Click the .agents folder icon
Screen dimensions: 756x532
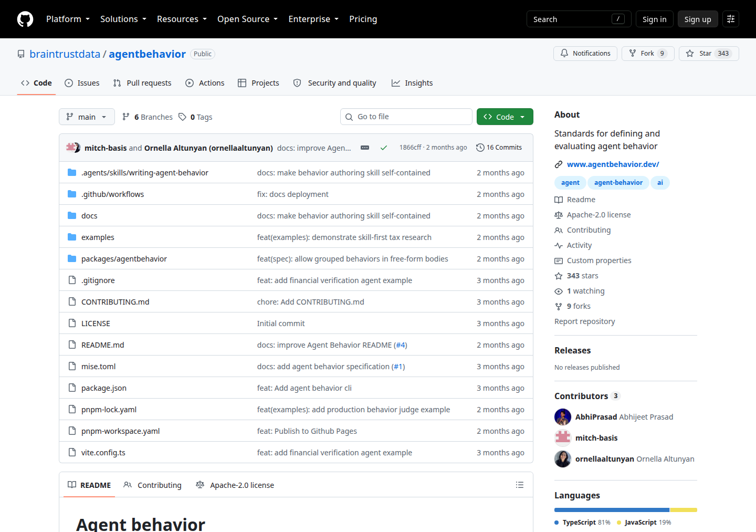[72, 173]
